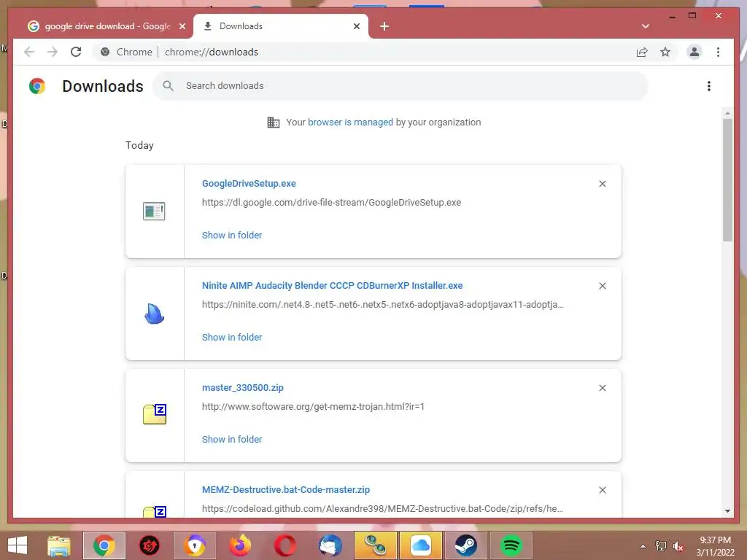This screenshot has width=747, height=560.
Task: Click the vertical scrollbar thumb
Action: click(x=727, y=180)
